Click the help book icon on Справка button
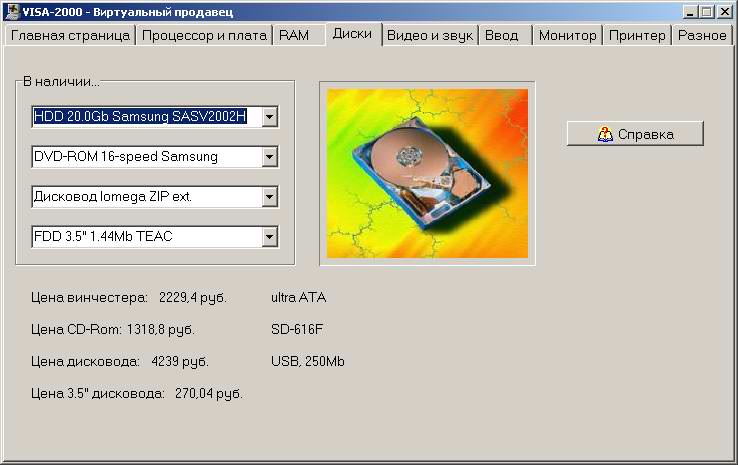 [604, 134]
